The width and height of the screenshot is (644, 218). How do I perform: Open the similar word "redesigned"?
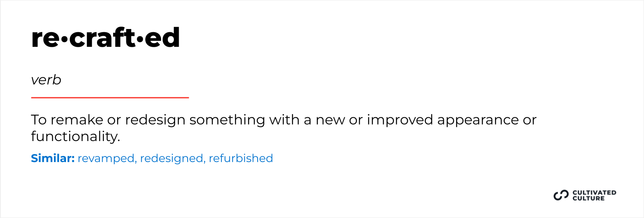coord(171,158)
